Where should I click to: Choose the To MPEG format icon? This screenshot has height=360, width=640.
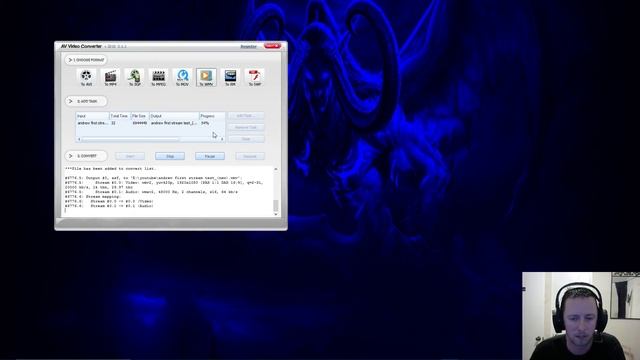coord(158,78)
